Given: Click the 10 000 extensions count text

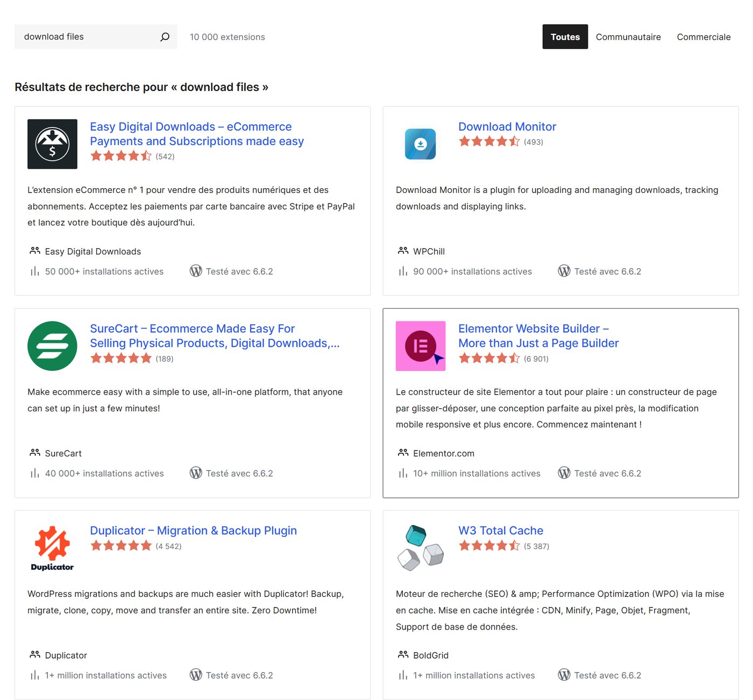Looking at the screenshot, I should click(227, 37).
